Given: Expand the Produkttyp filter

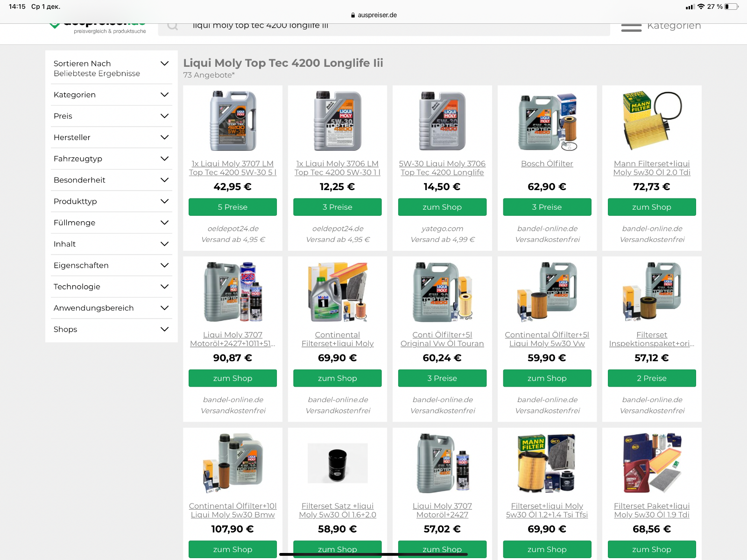Looking at the screenshot, I should [111, 201].
